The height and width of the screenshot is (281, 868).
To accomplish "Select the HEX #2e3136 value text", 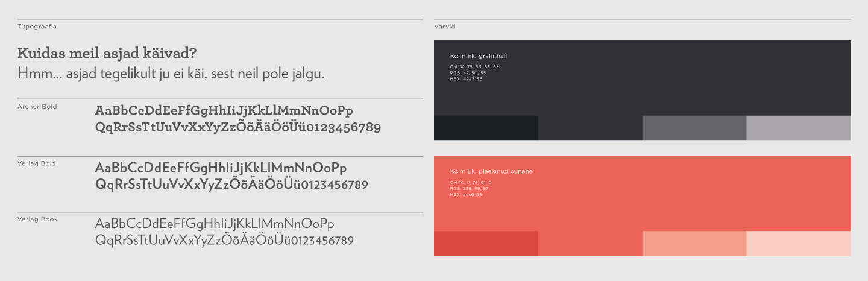I will click(x=466, y=79).
